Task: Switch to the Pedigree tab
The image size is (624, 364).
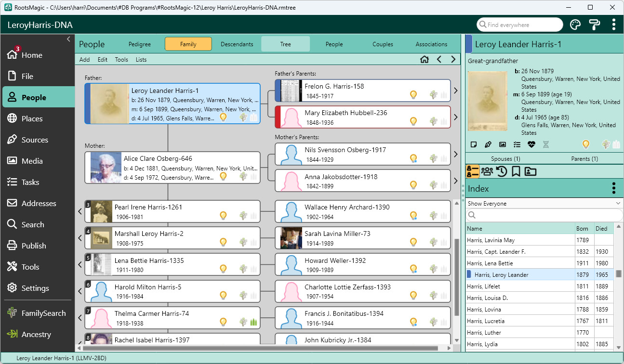Action: click(140, 44)
